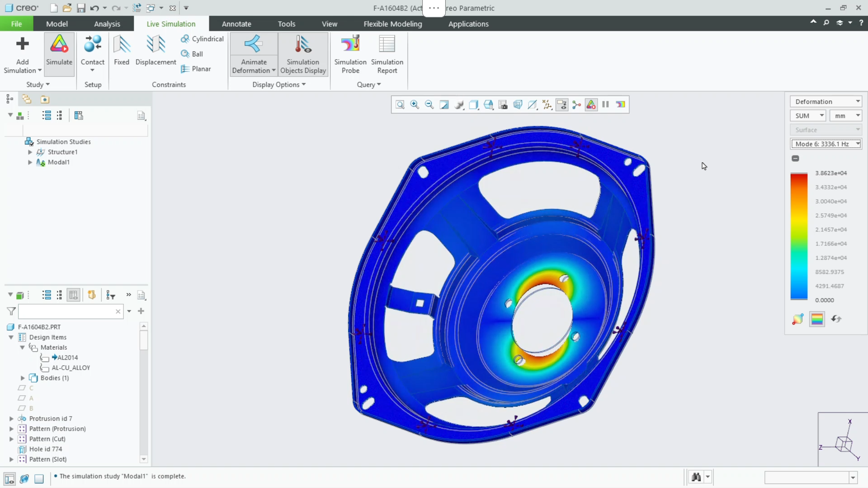Click the model tree vertical scrollbar
The height and width of the screenshot is (488, 868).
pyautogui.click(x=144, y=340)
